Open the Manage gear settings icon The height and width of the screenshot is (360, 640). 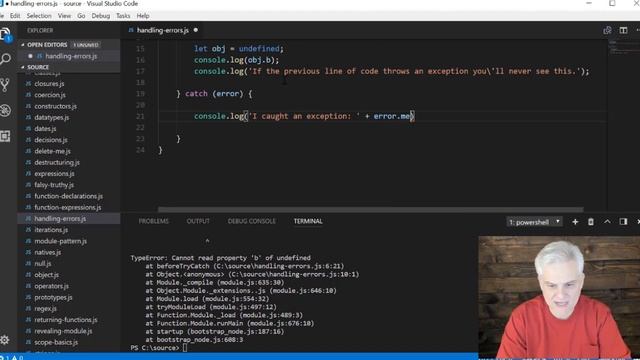(5, 340)
